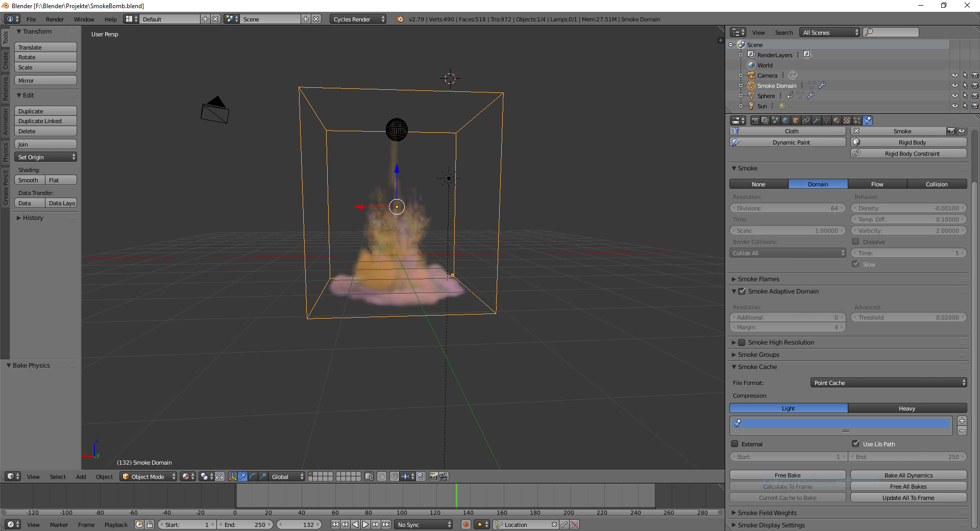Click the Translate button

[x=45, y=47]
